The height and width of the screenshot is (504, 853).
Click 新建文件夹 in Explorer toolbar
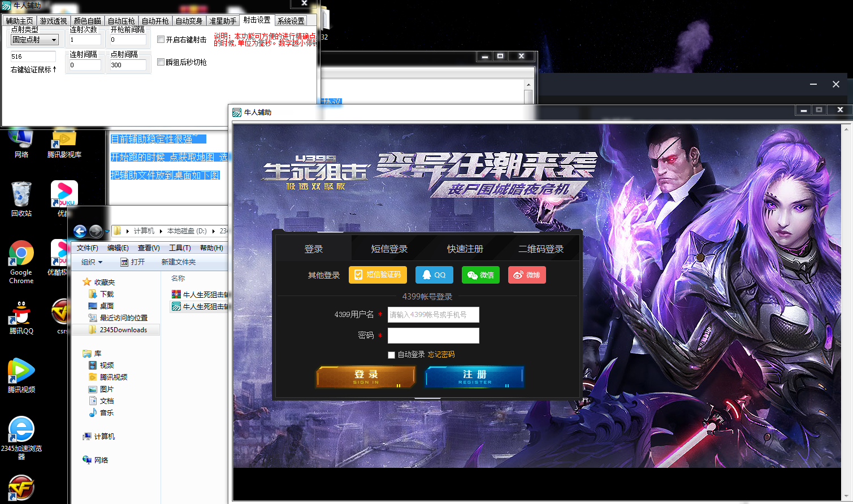click(179, 262)
